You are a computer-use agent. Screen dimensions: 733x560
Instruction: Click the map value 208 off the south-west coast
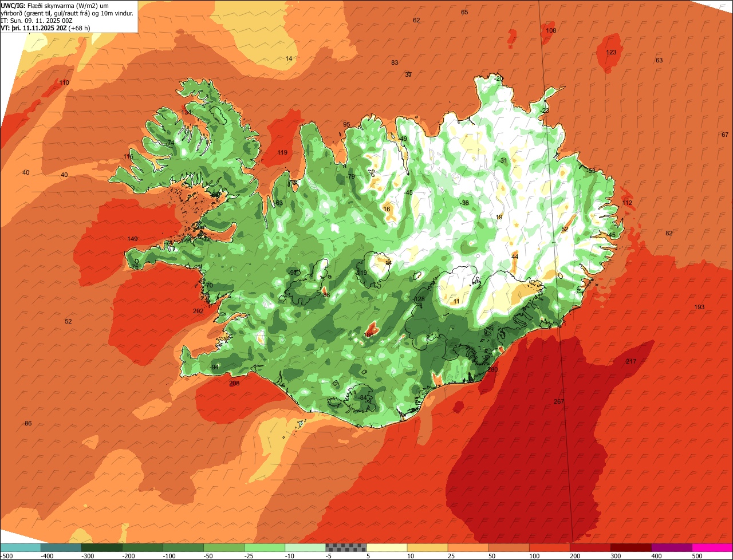click(234, 383)
